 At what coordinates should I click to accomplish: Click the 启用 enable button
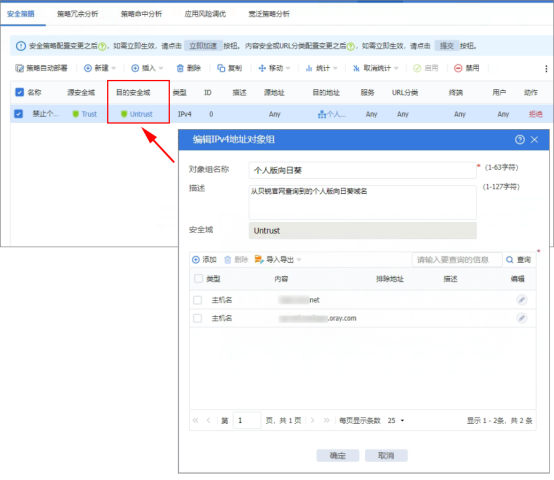tap(426, 68)
